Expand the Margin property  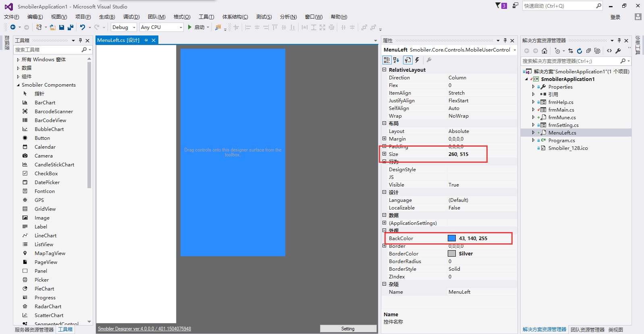click(384, 139)
